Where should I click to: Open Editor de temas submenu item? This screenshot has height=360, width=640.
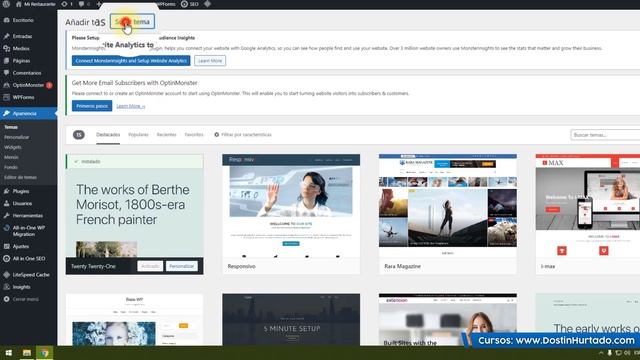click(x=20, y=177)
